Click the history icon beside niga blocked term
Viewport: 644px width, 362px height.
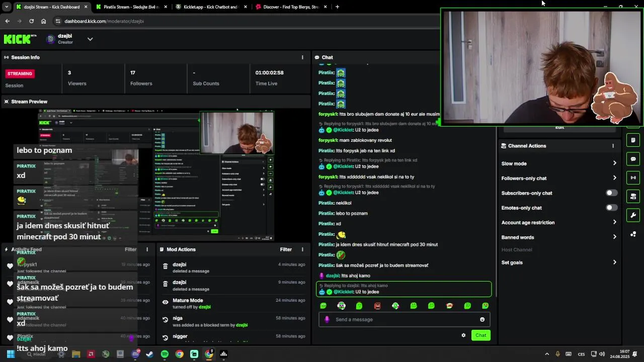165,320
